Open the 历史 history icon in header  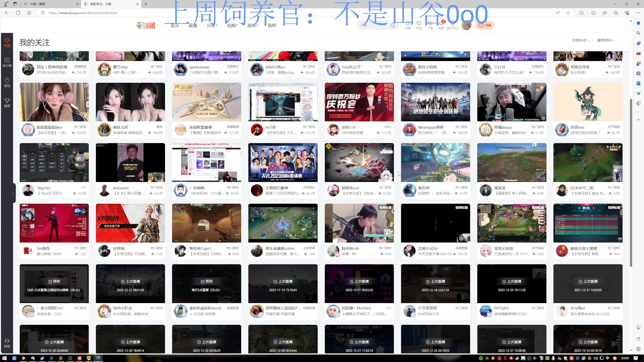click(408, 25)
